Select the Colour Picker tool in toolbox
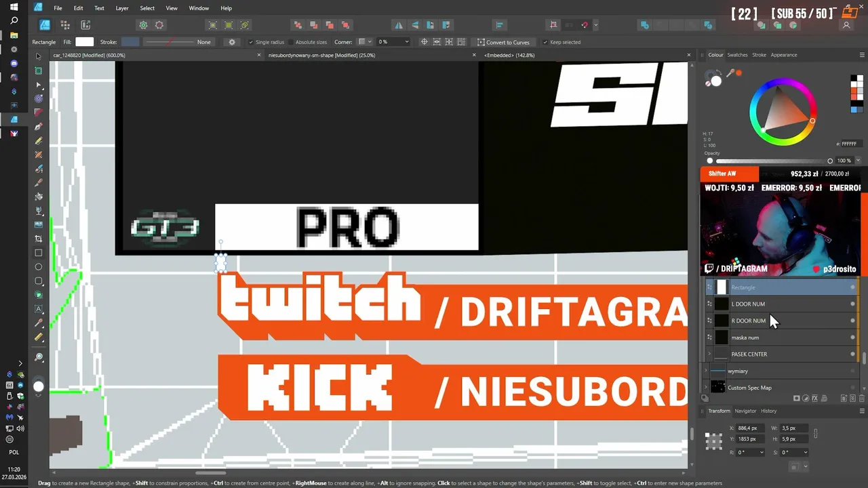This screenshot has width=868, height=488. (39, 323)
